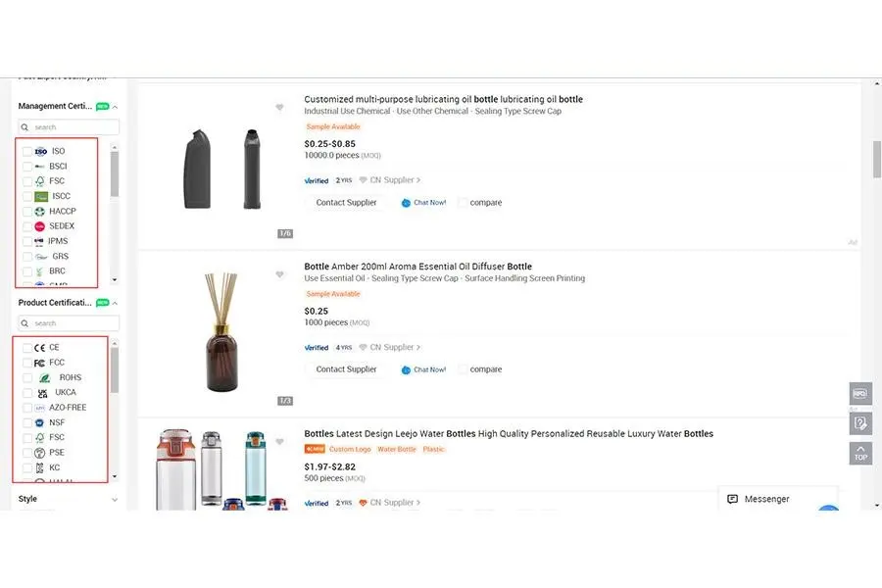Viewport: 882px width, 588px height.
Task: Favorite the lubricating oil bottle with heart icon
Action: point(280,109)
